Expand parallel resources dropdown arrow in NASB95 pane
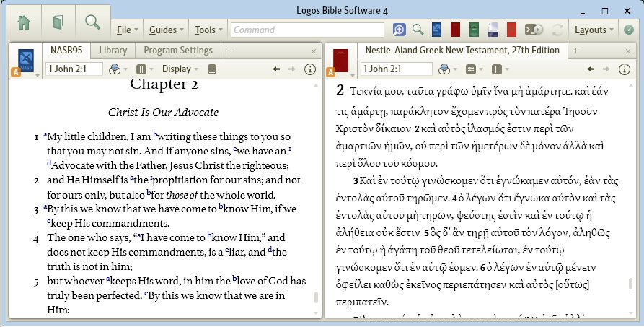 pyautogui.click(x=151, y=69)
